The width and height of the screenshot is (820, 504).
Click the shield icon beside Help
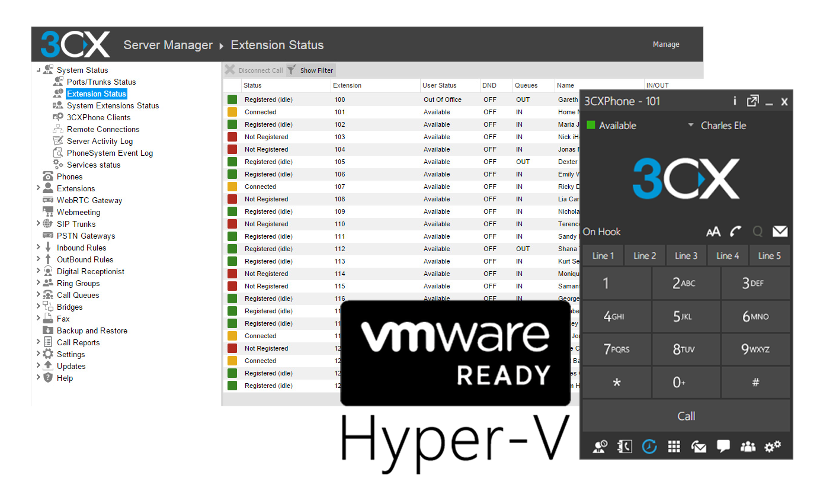point(48,378)
